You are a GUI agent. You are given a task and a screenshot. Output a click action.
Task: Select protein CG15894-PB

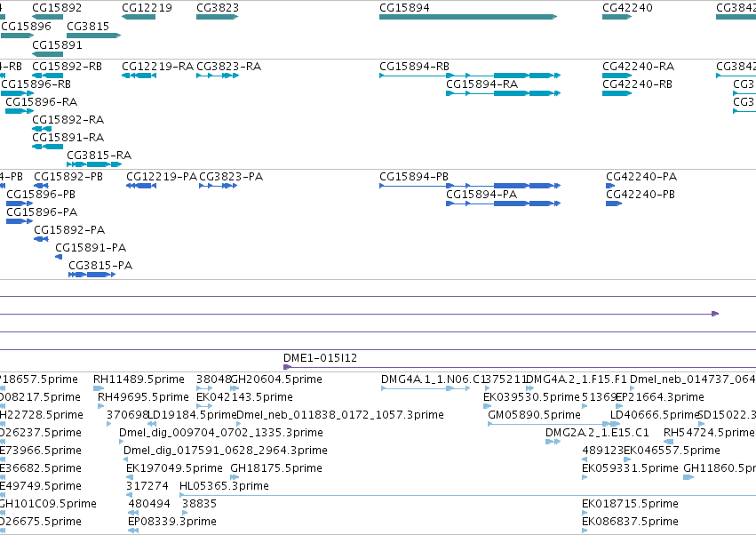(x=414, y=177)
